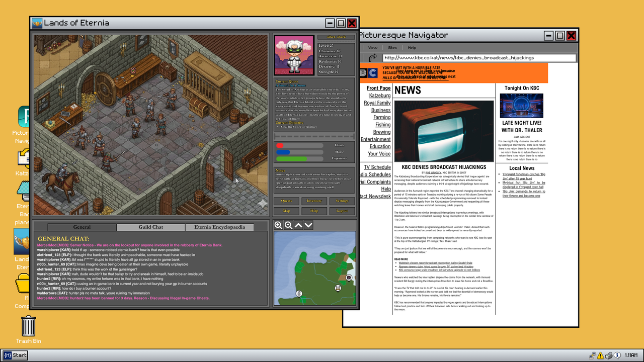
Task: Click the info speech bubble tray icon
Action: pyautogui.click(x=617, y=355)
